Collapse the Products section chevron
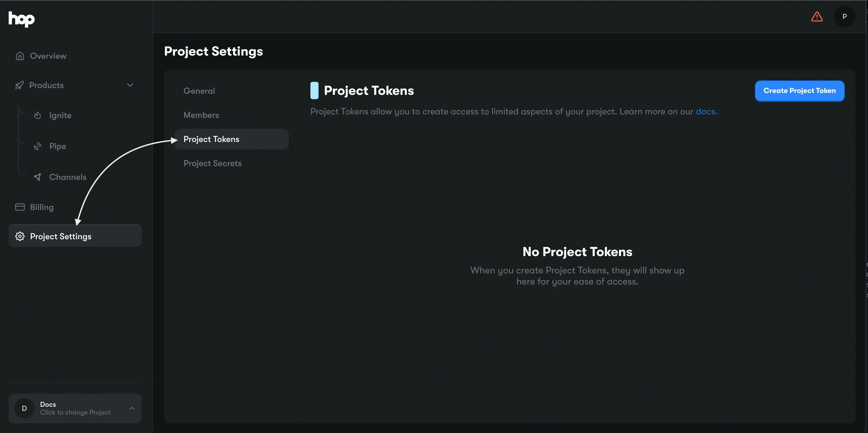868x433 pixels. [x=130, y=85]
